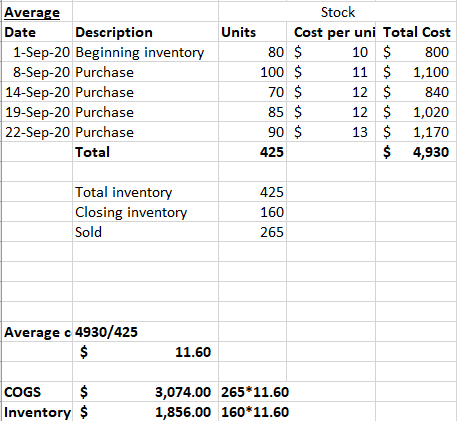Select the total cost cell showing 1,170
The height and width of the screenshot is (421, 457).
416,132
